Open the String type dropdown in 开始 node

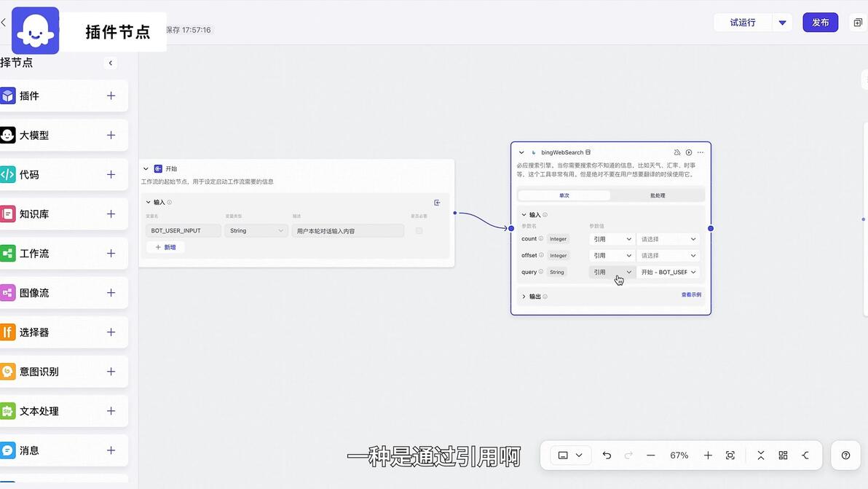tap(256, 231)
